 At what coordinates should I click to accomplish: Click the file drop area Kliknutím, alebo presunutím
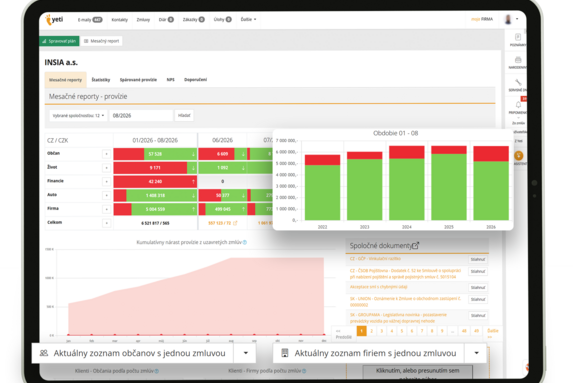pos(417,372)
